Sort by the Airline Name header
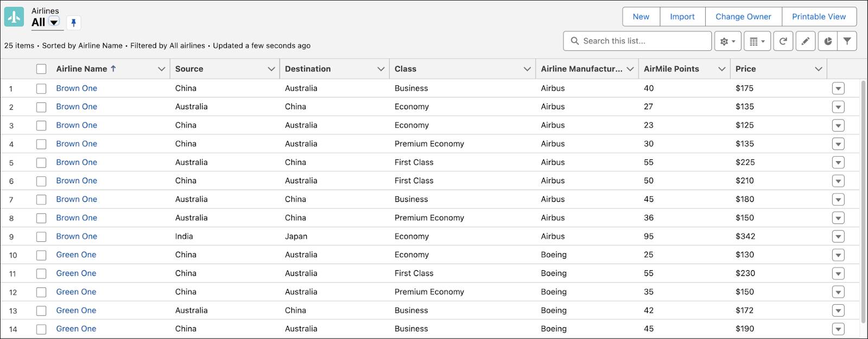The height and width of the screenshot is (339, 868). [81, 69]
